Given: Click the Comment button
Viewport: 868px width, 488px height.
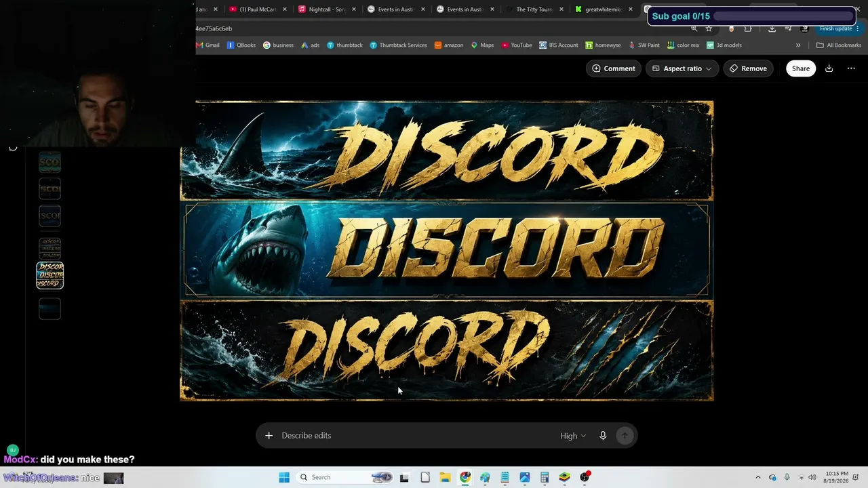Looking at the screenshot, I should point(614,68).
